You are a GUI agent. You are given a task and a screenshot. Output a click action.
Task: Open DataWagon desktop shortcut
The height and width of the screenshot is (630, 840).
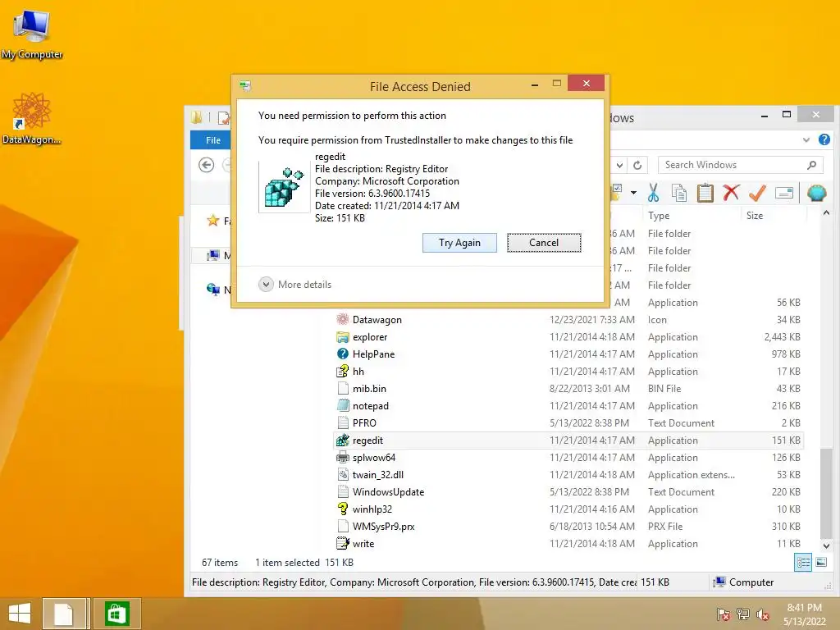click(x=32, y=119)
